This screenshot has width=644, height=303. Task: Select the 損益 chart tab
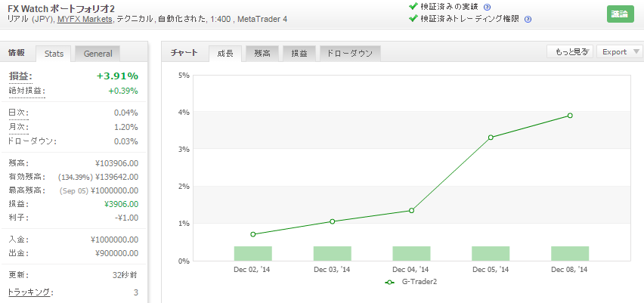[299, 54]
